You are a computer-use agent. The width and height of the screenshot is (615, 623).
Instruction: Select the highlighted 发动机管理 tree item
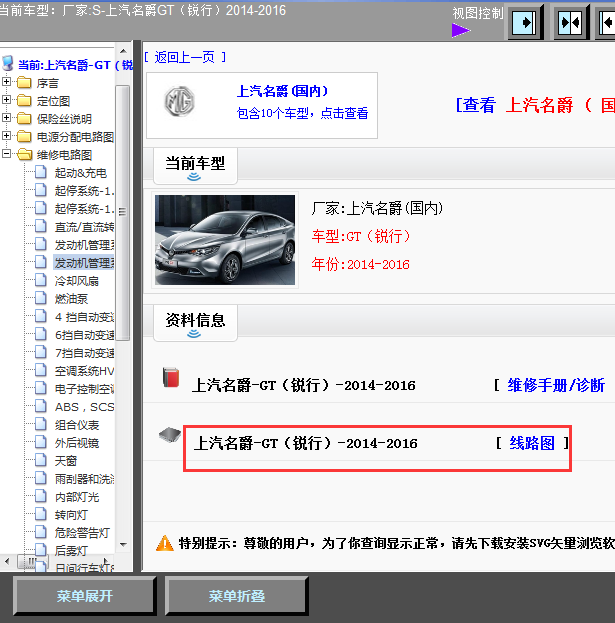84,263
